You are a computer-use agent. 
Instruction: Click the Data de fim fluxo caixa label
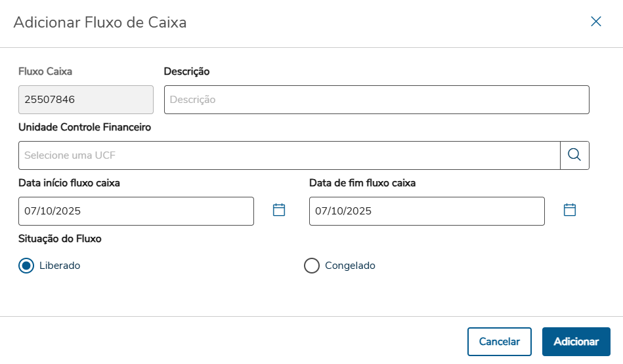point(362,183)
